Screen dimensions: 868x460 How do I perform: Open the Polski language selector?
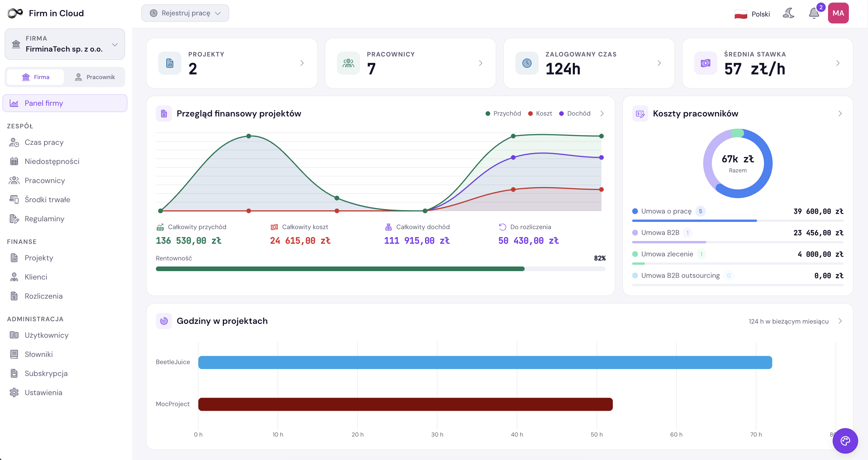click(752, 14)
